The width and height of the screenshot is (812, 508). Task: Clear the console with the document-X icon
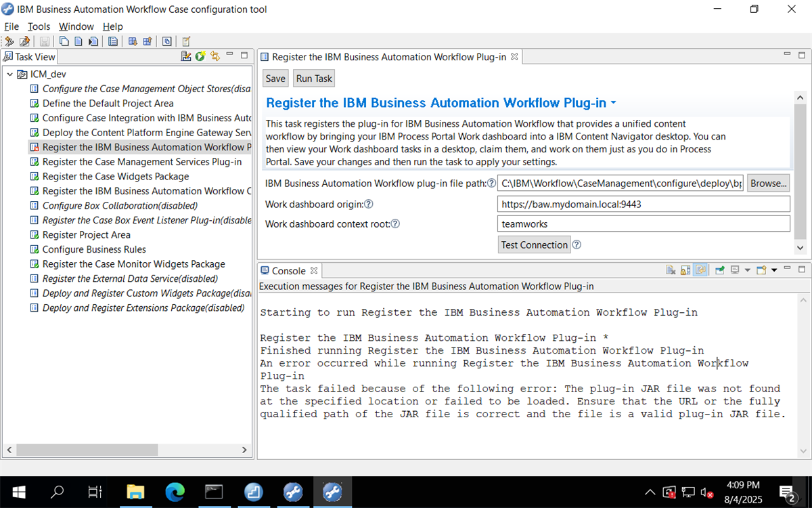(x=671, y=270)
